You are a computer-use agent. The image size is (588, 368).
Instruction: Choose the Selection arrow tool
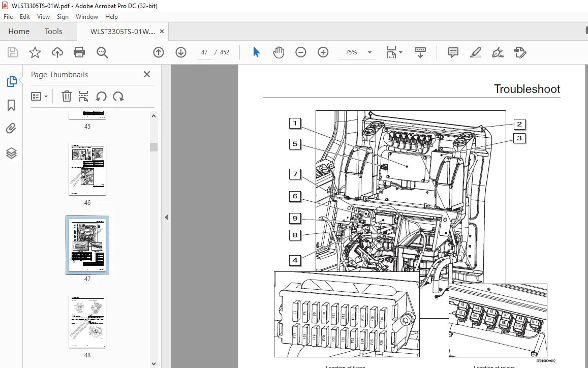(x=256, y=52)
